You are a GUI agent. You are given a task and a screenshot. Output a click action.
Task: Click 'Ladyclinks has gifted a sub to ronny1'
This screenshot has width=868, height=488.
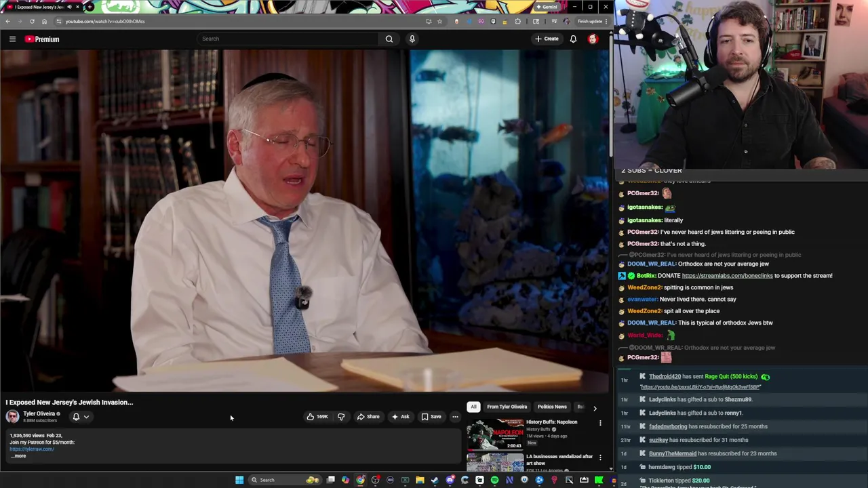click(695, 413)
